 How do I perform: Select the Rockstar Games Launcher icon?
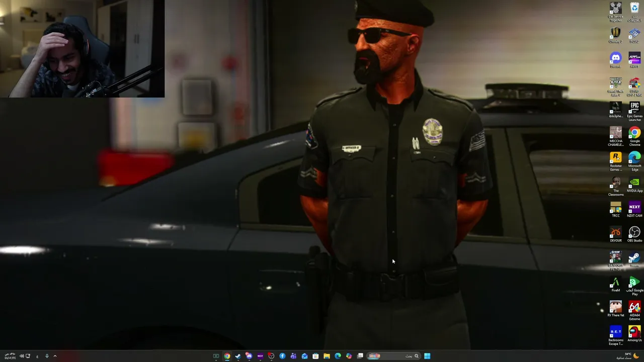click(x=615, y=161)
